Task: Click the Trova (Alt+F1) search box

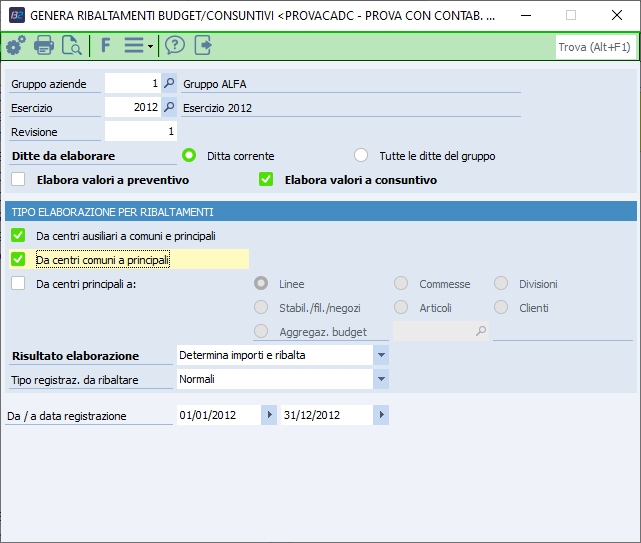Action: [595, 47]
